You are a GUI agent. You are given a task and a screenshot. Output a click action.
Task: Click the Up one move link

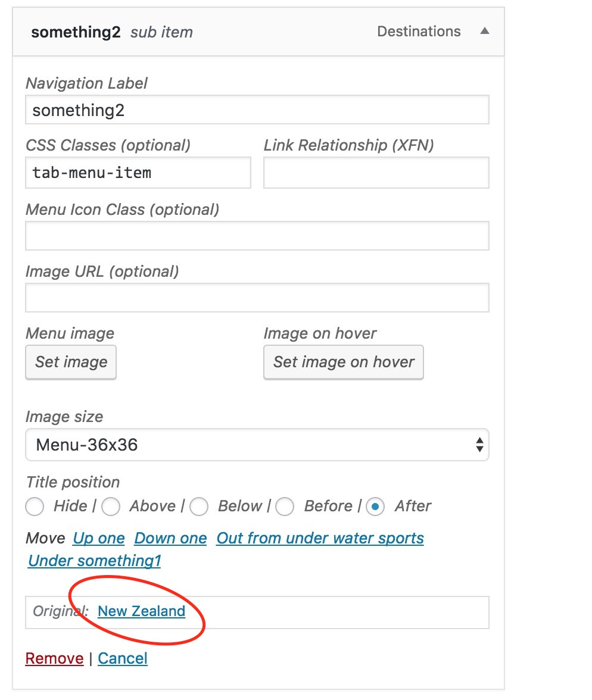click(99, 538)
